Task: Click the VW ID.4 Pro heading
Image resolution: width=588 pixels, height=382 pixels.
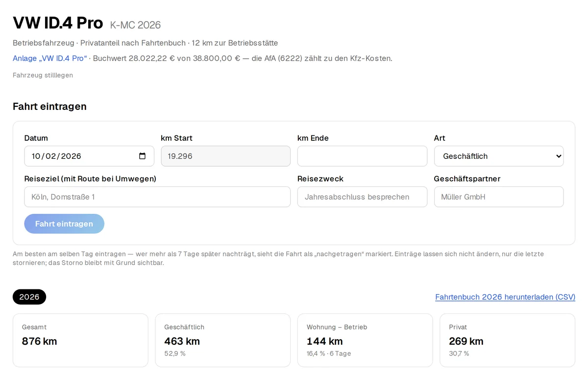Action: click(x=58, y=23)
